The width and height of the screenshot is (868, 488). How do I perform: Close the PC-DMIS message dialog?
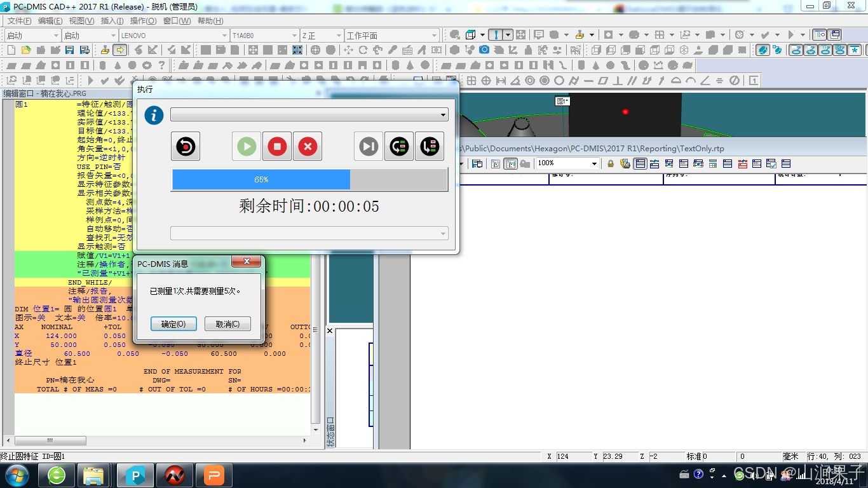click(247, 261)
